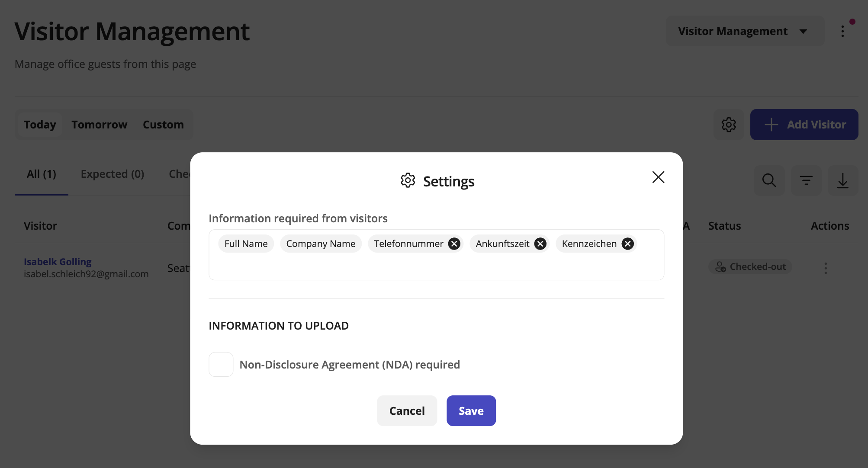Open the filter options icon
The height and width of the screenshot is (468, 868).
click(806, 180)
